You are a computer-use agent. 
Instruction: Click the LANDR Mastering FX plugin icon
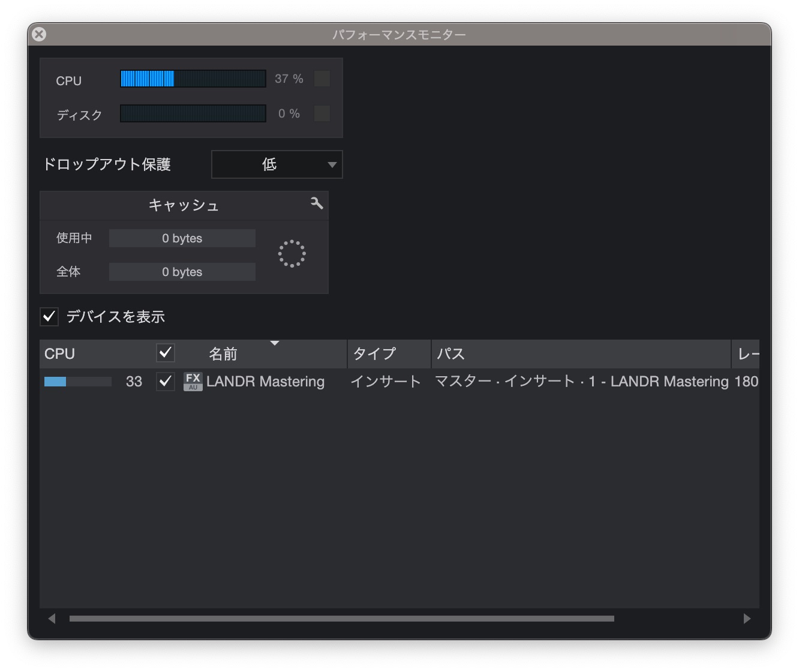tap(193, 382)
